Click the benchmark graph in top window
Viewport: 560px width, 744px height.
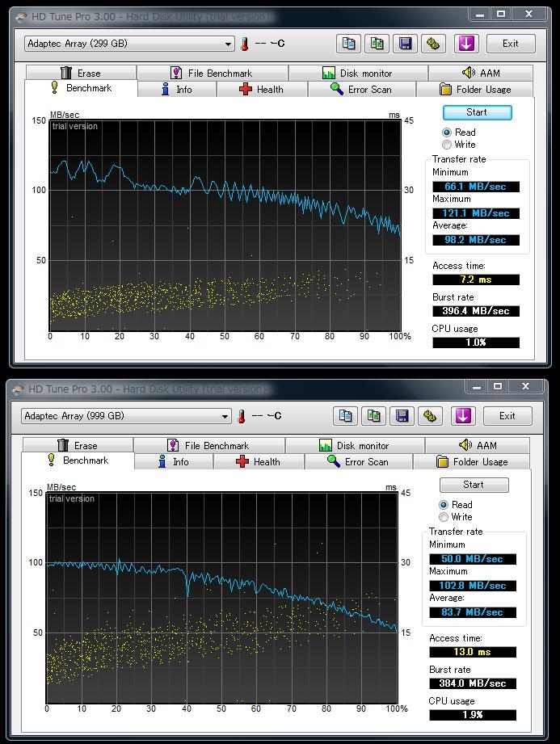tap(225, 225)
